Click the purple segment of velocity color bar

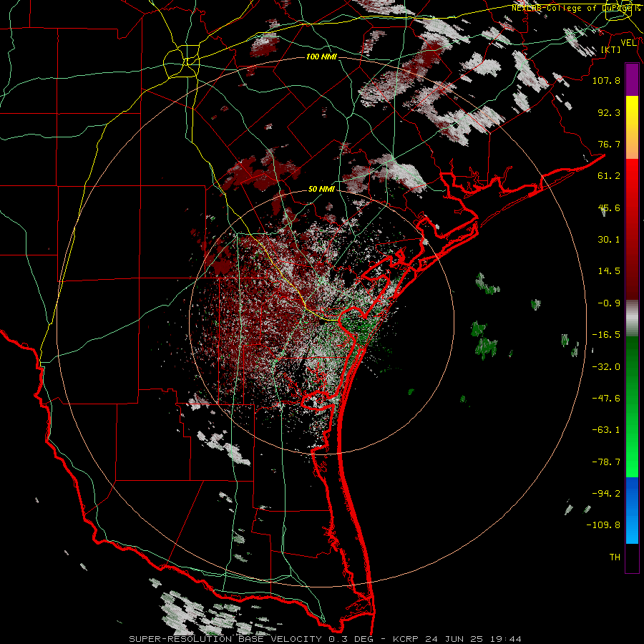632,79
